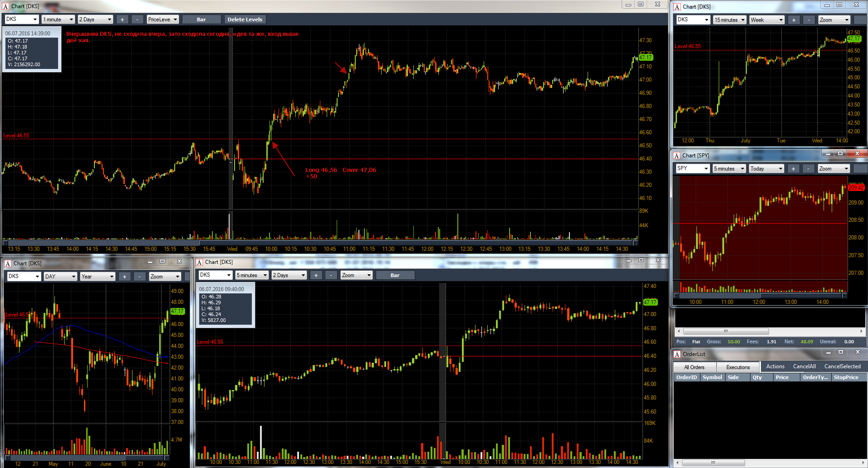The image size is (868, 468).
Task: Switch to the Executions tab
Action: pyautogui.click(x=738, y=367)
